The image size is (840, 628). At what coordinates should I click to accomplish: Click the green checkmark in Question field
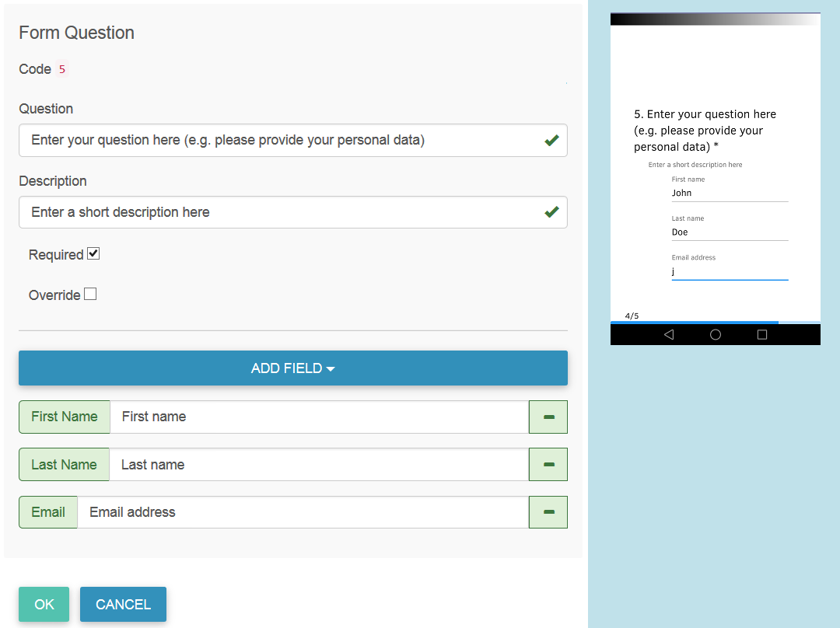tap(551, 140)
